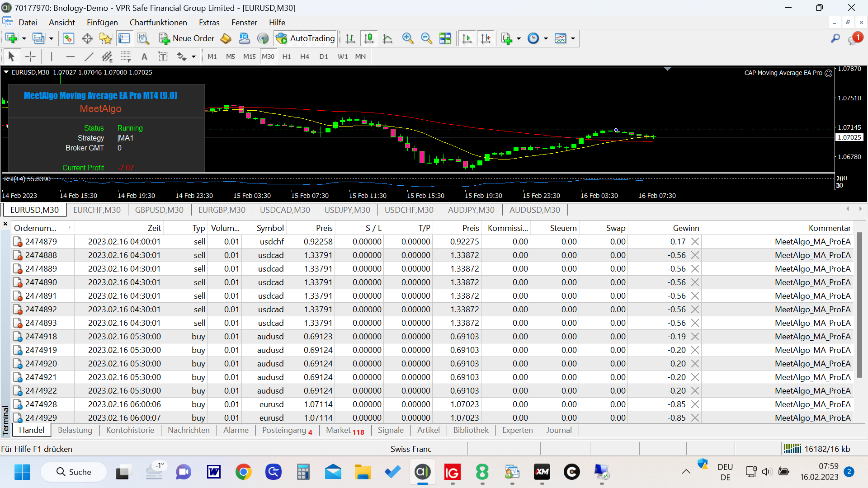The image size is (868, 488).
Task: Select the Fibonacci retracement tool
Action: [126, 56]
